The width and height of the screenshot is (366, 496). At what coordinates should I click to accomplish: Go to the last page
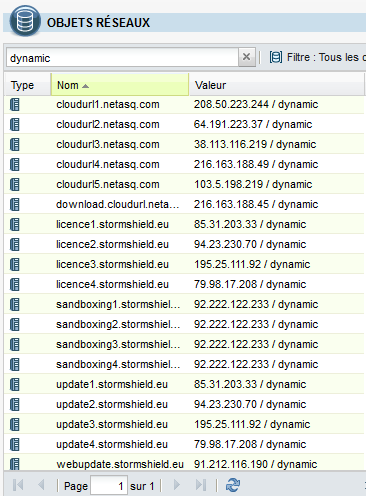tap(201, 485)
